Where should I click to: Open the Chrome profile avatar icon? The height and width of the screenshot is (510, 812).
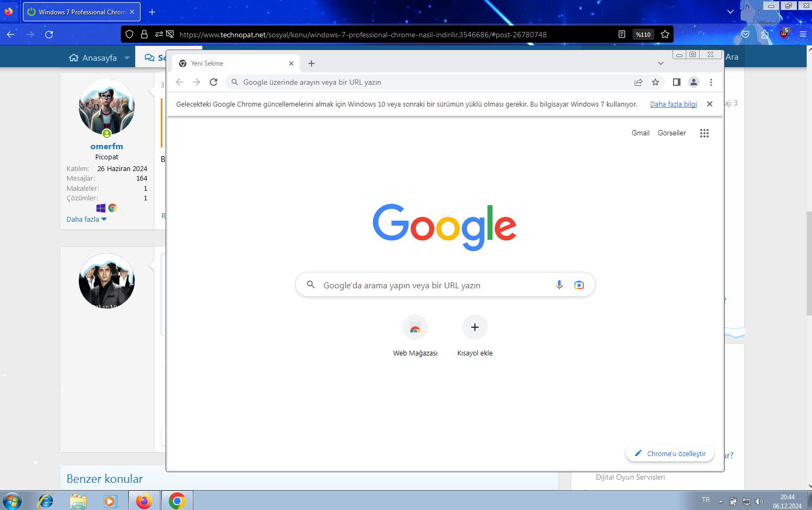[694, 82]
